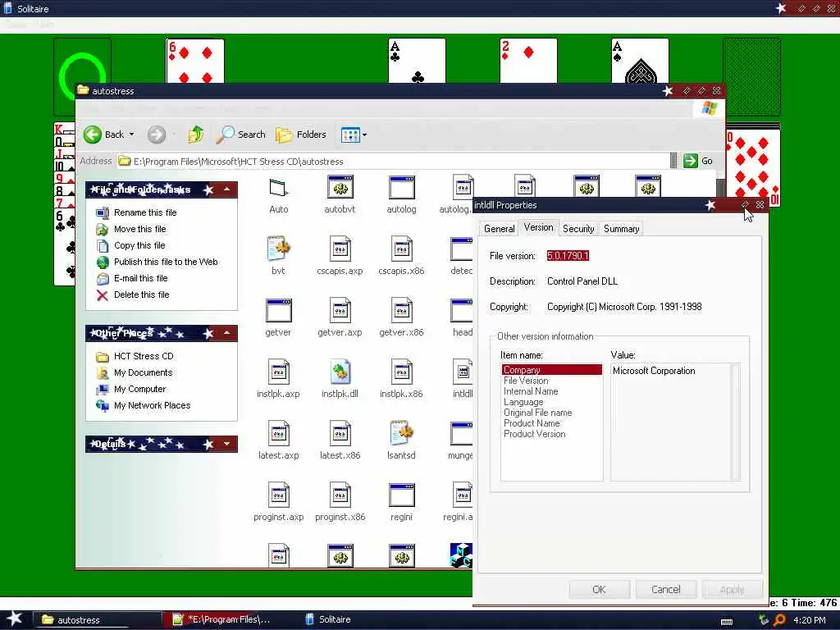Select the proginst.x86 file icon
The width and height of the screenshot is (840, 630).
[340, 495]
